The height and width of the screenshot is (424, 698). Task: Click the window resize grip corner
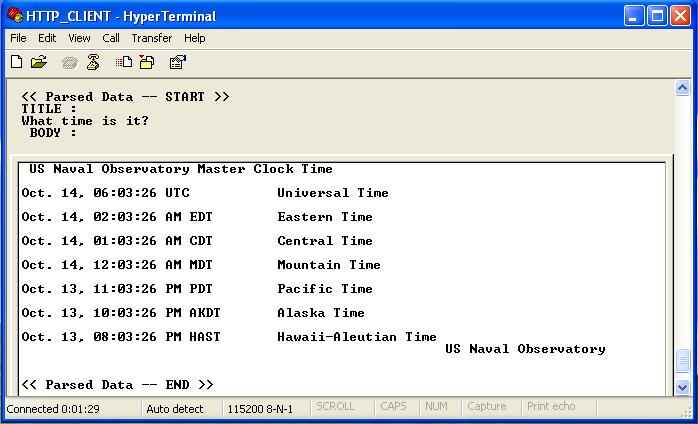click(686, 412)
